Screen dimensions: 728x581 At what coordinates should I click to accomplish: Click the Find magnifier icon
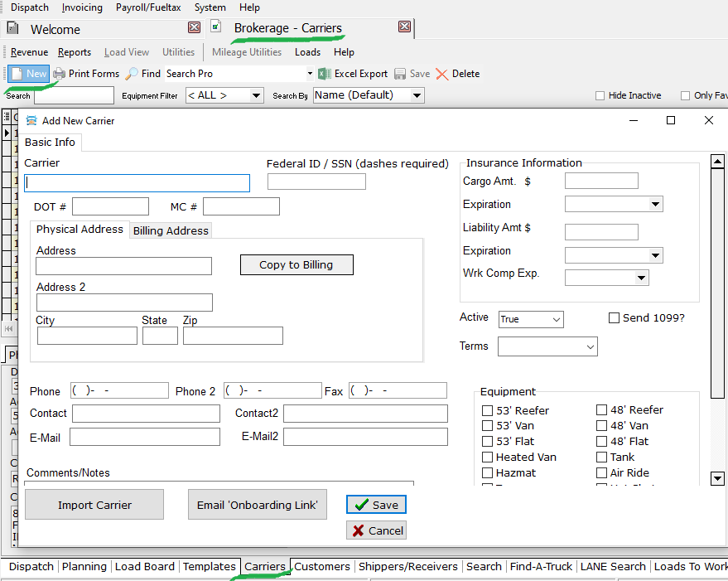click(x=132, y=74)
